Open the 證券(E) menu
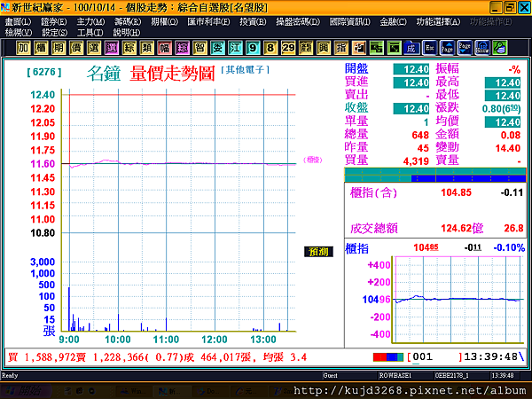532x399 pixels. [54, 22]
